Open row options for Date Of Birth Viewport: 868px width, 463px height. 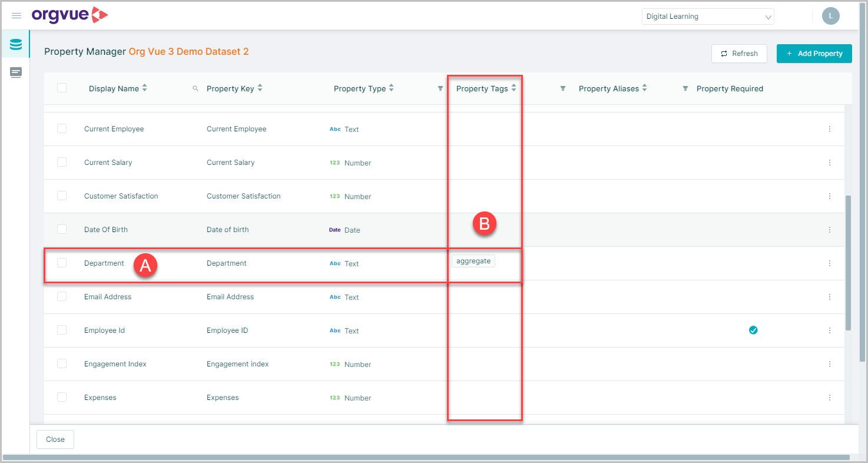tap(830, 230)
